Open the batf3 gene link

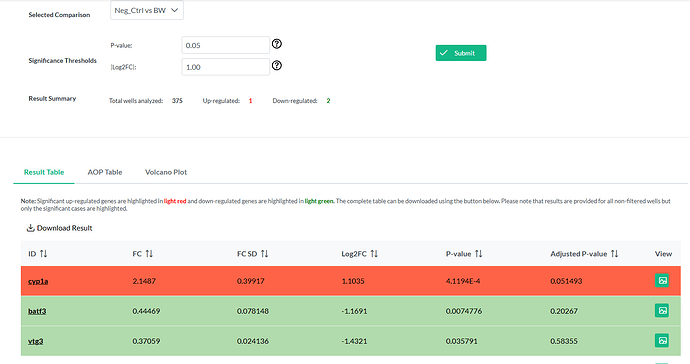[x=37, y=311]
